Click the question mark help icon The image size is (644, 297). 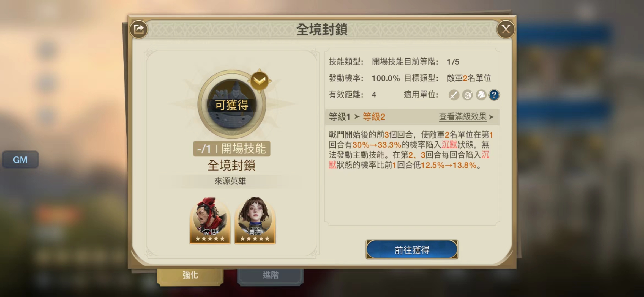click(x=494, y=95)
